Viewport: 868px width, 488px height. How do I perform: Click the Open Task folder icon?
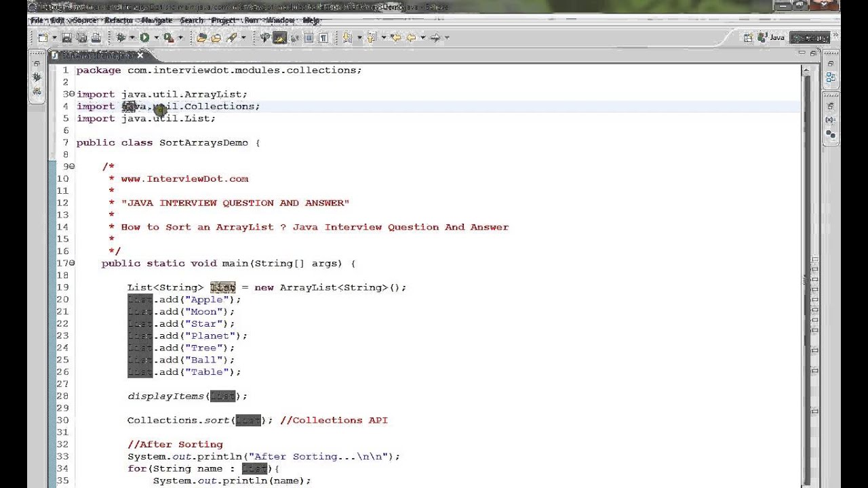tap(216, 38)
